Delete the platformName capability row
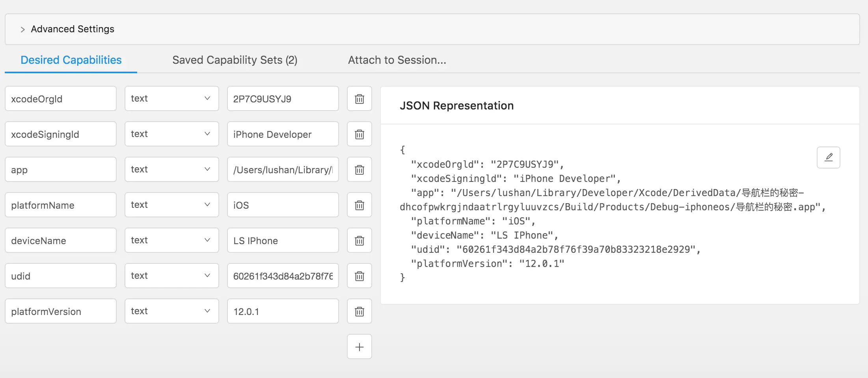The height and width of the screenshot is (378, 868). pos(359,205)
